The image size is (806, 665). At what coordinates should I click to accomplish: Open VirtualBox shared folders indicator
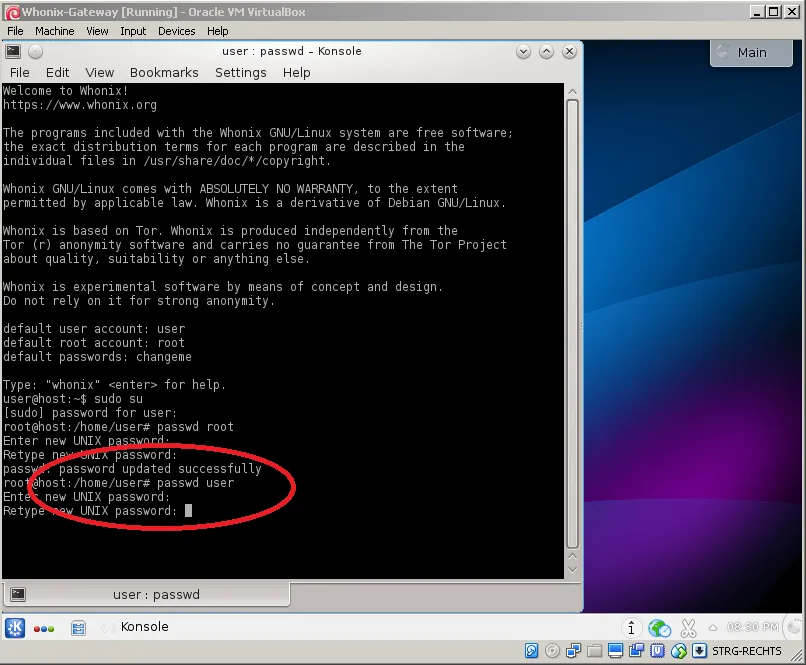pyautogui.click(x=594, y=651)
